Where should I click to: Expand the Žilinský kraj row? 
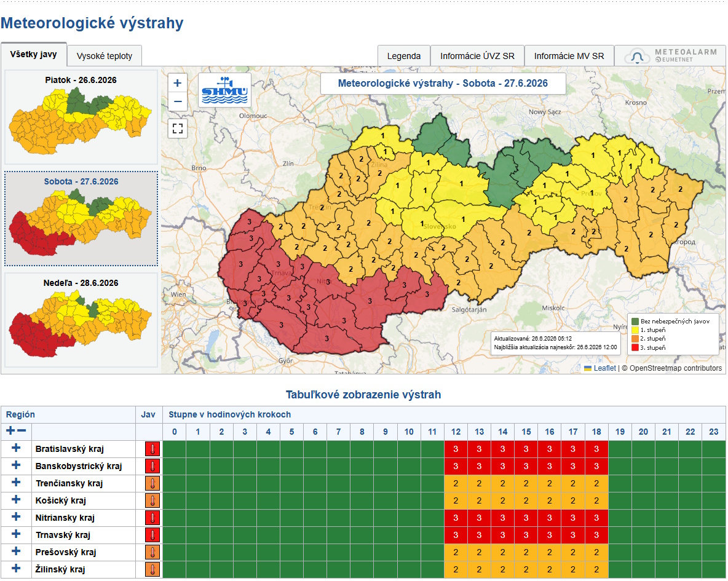16,568
